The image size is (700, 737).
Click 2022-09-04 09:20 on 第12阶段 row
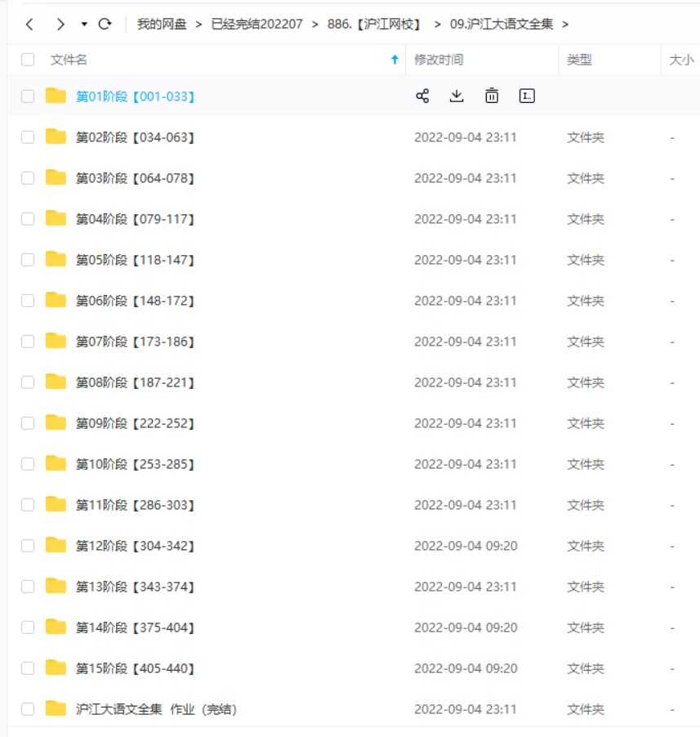(x=466, y=546)
